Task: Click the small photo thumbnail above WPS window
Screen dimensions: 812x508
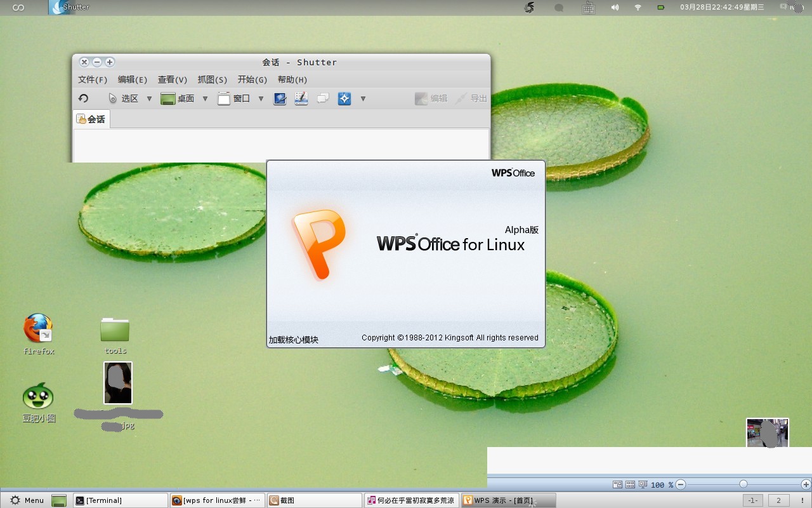Action: pos(768,432)
